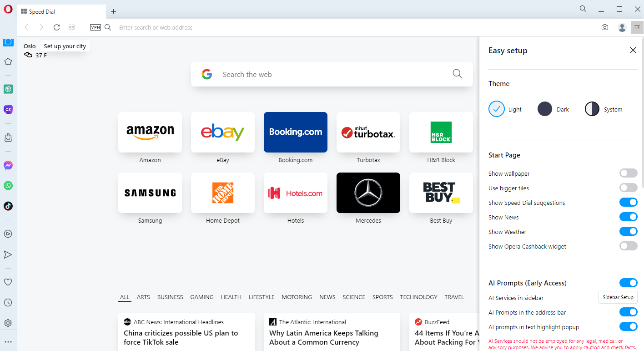This screenshot has width=644, height=351.
Task: Open the Opera main menu logo
Action: pos(8,9)
